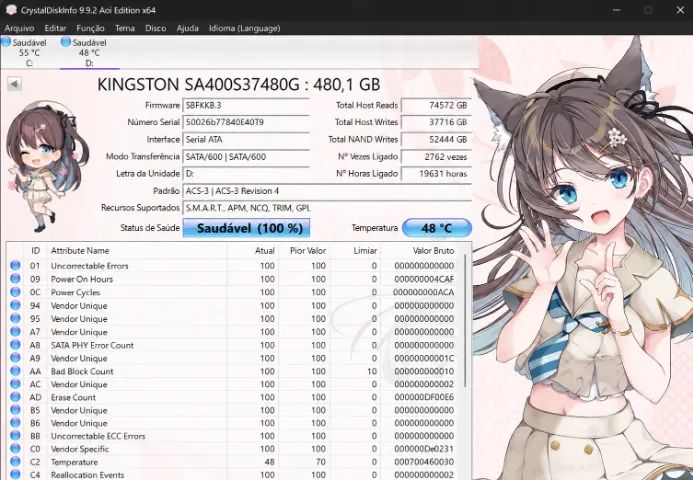
Task: Open the Função menu
Action: pos(90,28)
